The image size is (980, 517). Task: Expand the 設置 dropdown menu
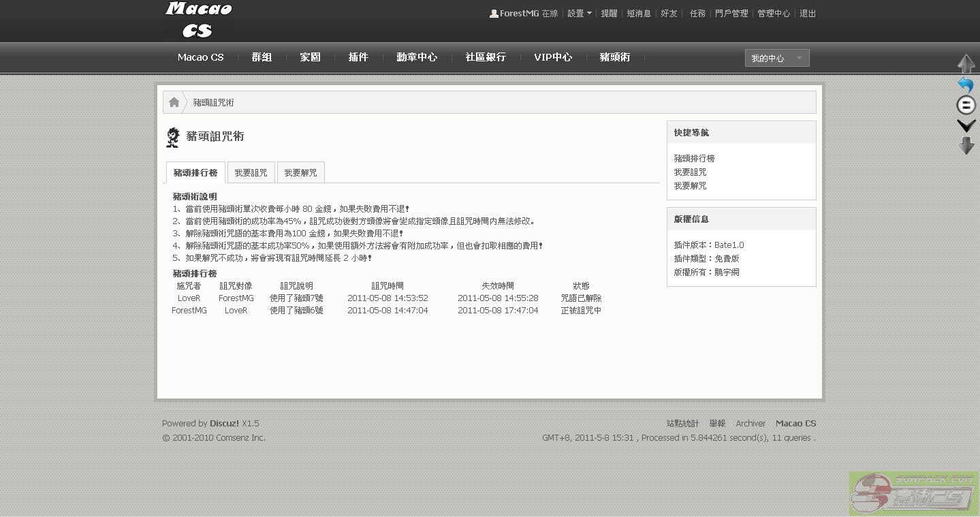tap(580, 14)
